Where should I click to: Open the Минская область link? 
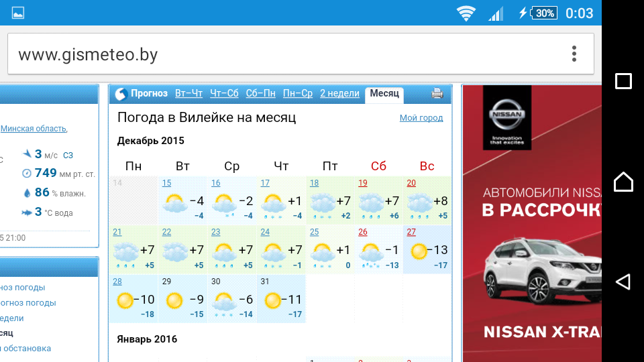coord(34,129)
